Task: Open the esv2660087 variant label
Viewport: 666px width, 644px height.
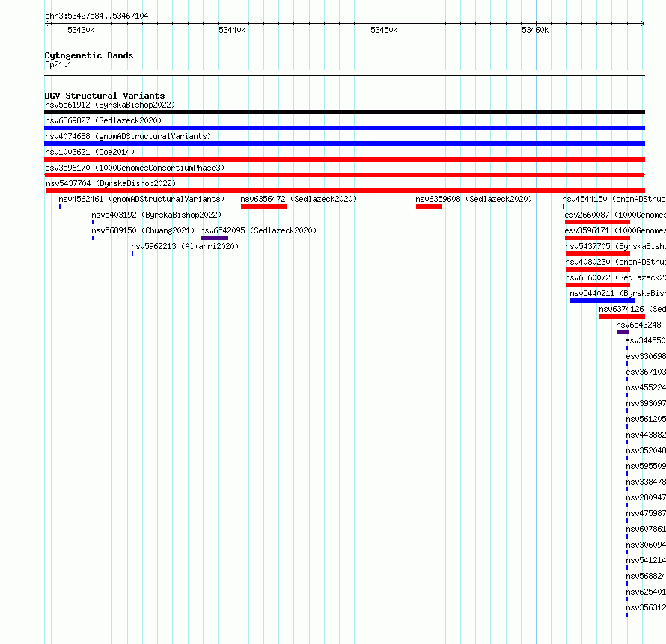Action: pyautogui.click(x=615, y=215)
